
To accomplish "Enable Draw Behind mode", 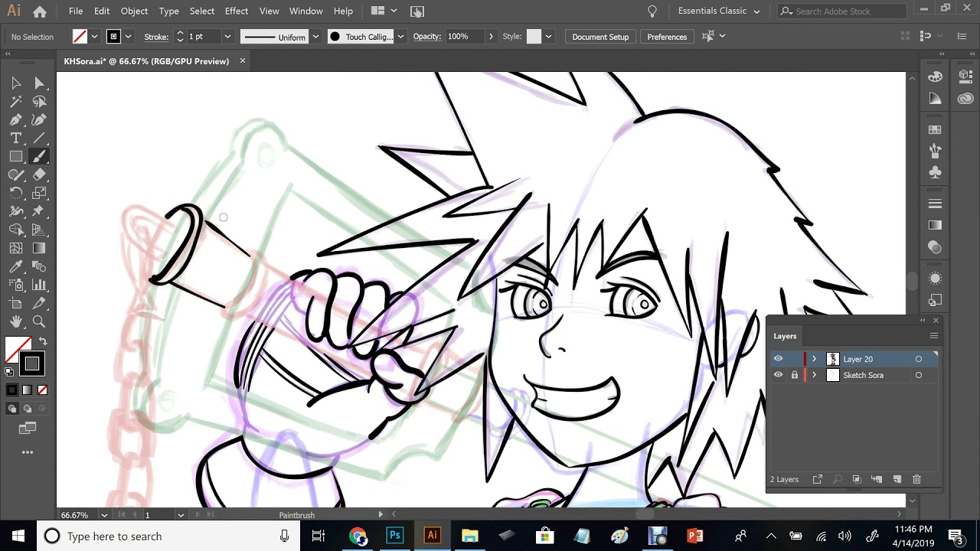I will click(x=28, y=409).
